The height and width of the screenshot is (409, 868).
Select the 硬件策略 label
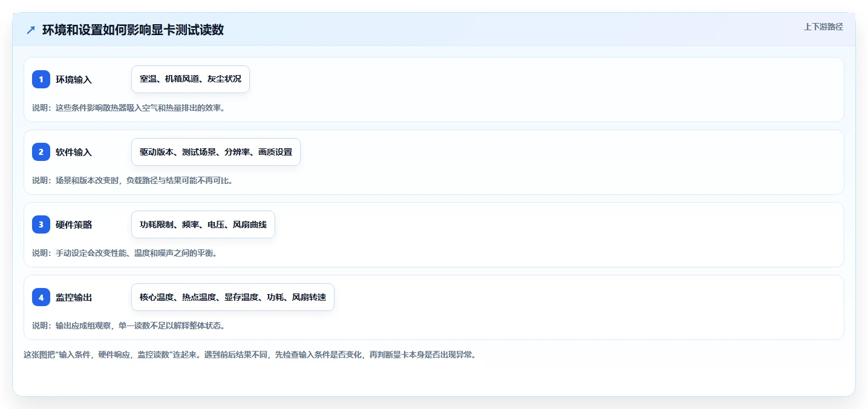pyautogui.click(x=74, y=224)
